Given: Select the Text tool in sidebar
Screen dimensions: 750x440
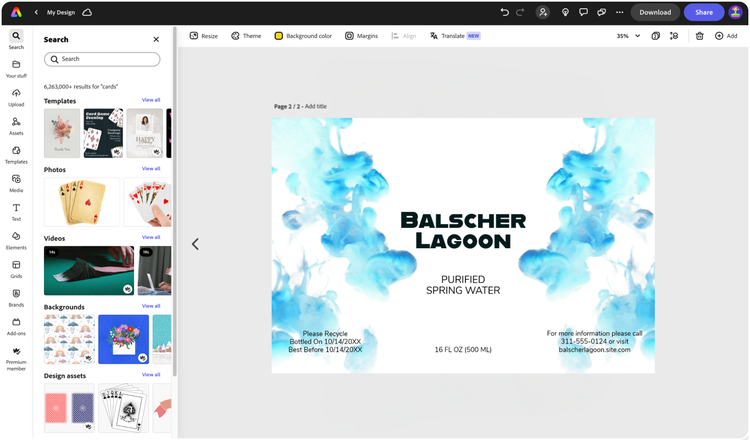Looking at the screenshot, I should pyautogui.click(x=16, y=211).
